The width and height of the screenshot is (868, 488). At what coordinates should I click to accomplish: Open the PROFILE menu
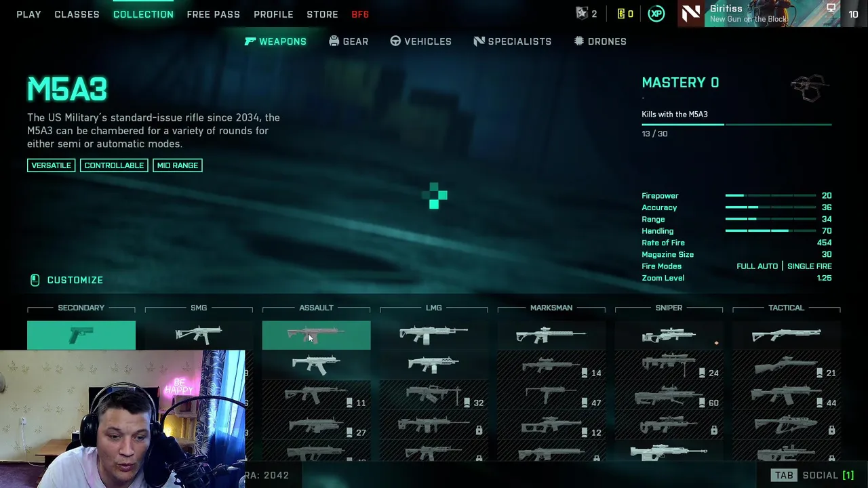(273, 14)
